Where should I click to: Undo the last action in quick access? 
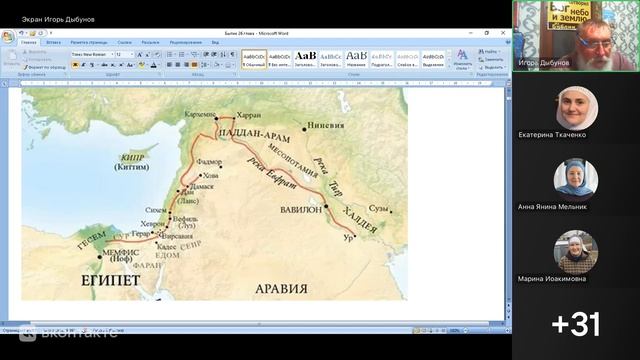coord(21,33)
